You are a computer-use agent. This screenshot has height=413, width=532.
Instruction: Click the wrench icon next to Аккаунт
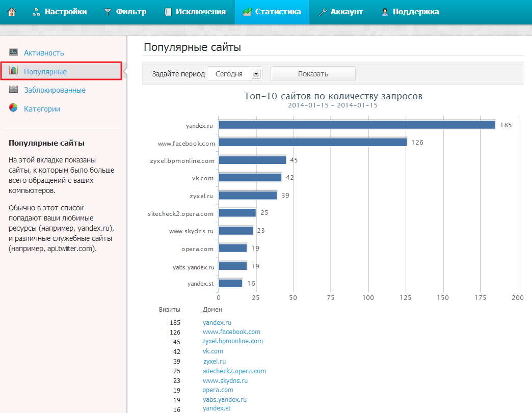[323, 12]
